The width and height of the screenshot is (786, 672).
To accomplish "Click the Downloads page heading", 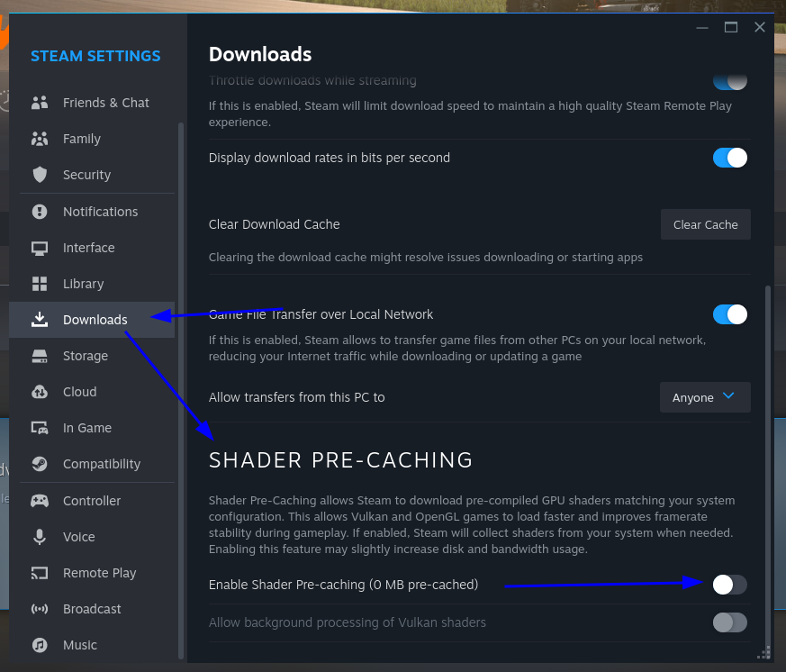I will click(x=260, y=55).
